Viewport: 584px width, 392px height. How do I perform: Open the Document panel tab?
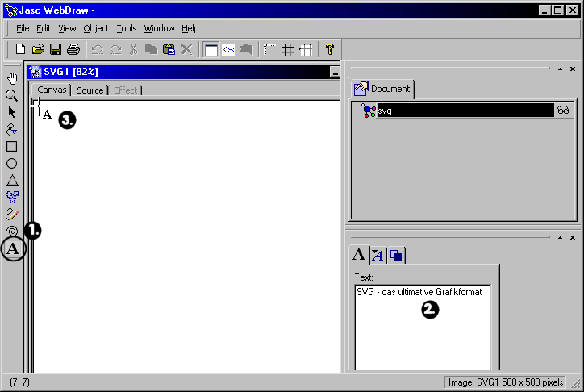[382, 89]
